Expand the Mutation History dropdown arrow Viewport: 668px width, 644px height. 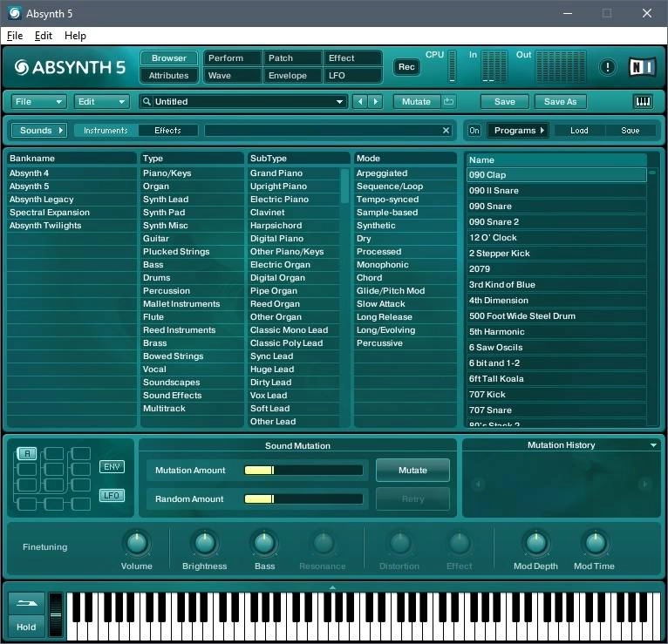(653, 445)
